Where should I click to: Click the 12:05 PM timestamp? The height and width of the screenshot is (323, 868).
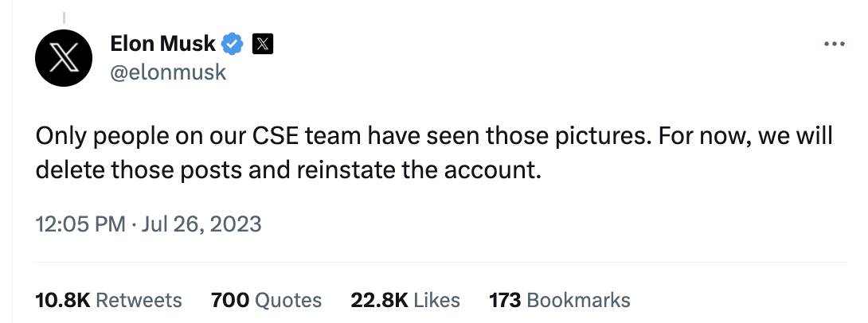[80, 224]
